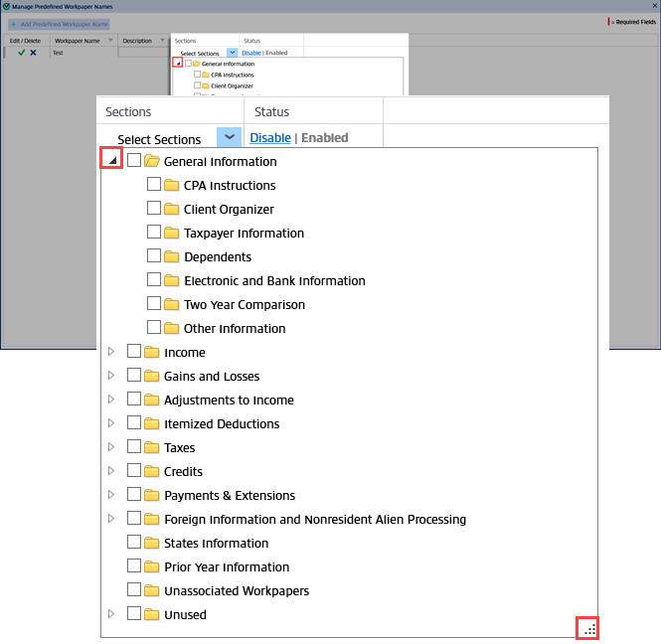Click the Disable link in the enlarged panel
Viewport: 661px width, 644px height.
pyautogui.click(x=269, y=138)
